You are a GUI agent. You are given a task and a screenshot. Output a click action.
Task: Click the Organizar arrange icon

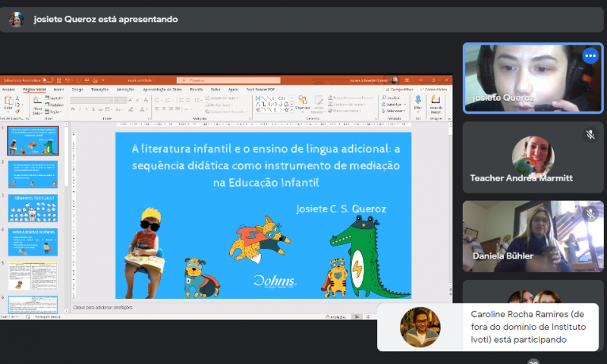click(x=302, y=101)
